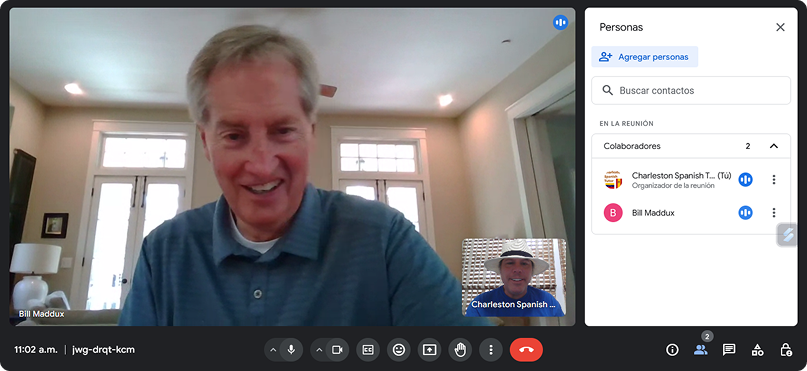
Task: Click the EN LA REUNIÓN heading
Action: (x=626, y=124)
